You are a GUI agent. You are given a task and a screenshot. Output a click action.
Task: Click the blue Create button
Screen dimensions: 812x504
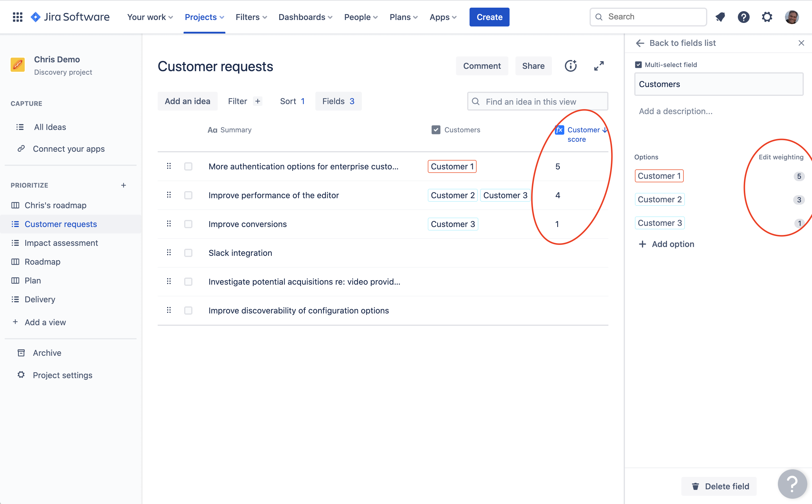pyautogui.click(x=489, y=17)
